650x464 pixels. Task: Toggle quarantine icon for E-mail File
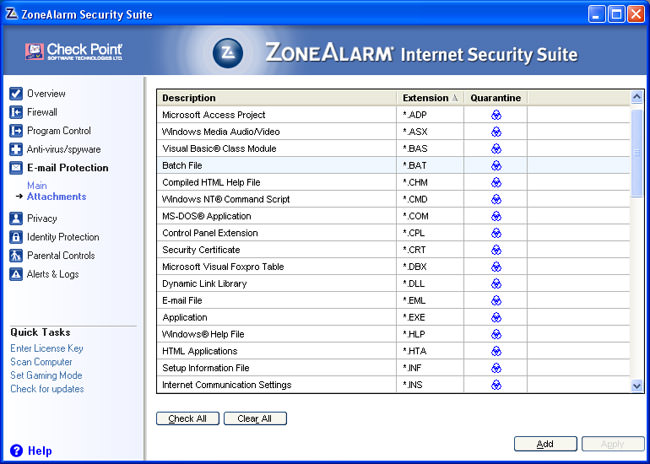pos(496,300)
